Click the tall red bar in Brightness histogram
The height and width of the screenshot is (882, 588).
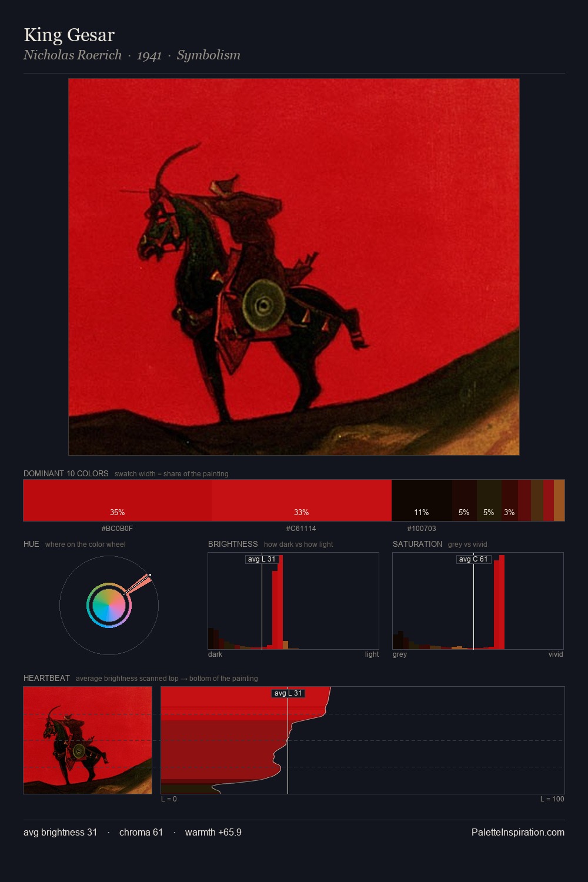tap(280, 602)
